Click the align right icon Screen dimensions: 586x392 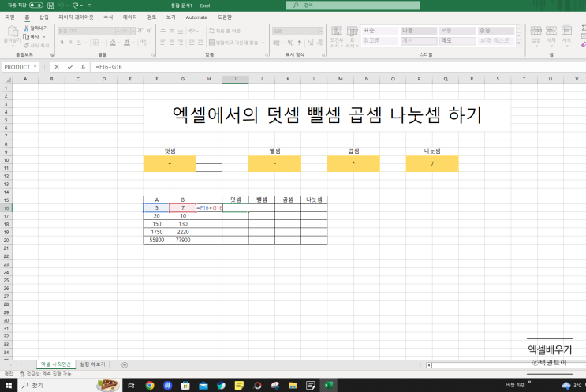tap(181, 43)
